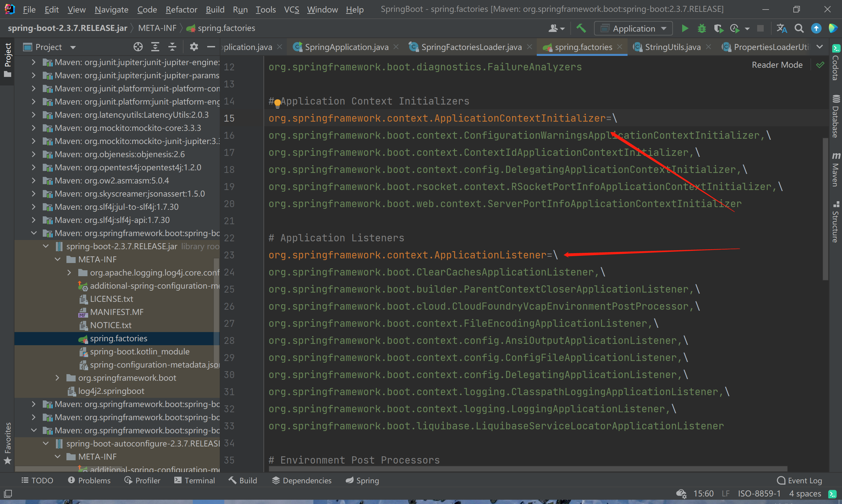
Task: Select NOTICE.txt in project tree
Action: [111, 325]
